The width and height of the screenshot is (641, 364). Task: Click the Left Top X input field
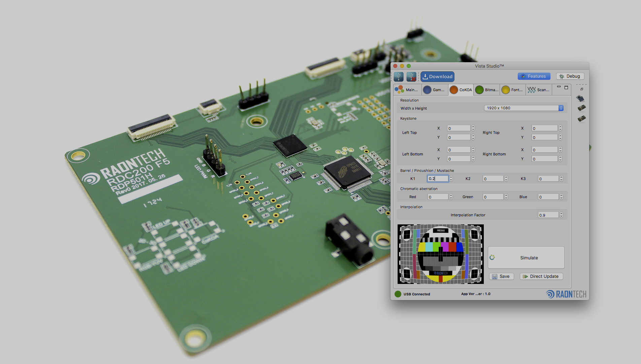click(459, 128)
